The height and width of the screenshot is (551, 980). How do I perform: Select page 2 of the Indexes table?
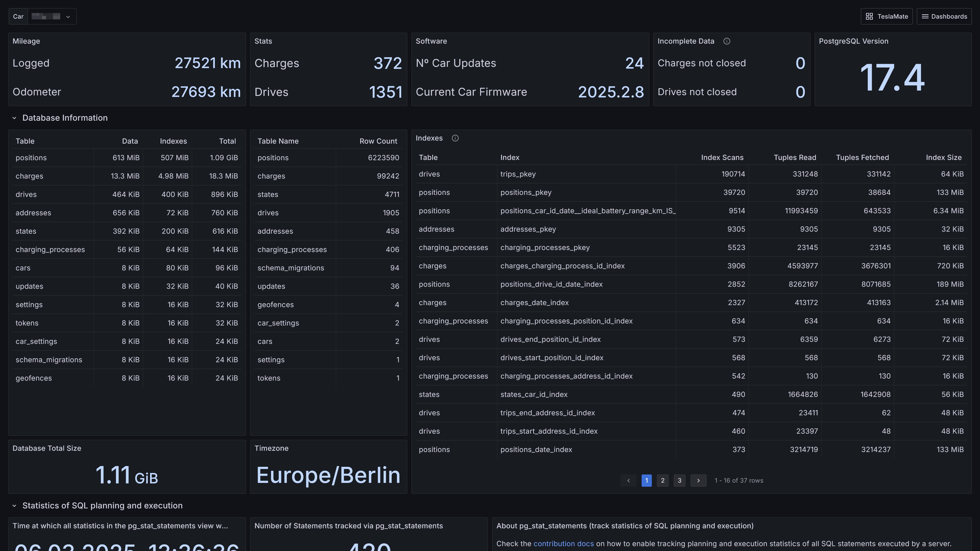663,480
